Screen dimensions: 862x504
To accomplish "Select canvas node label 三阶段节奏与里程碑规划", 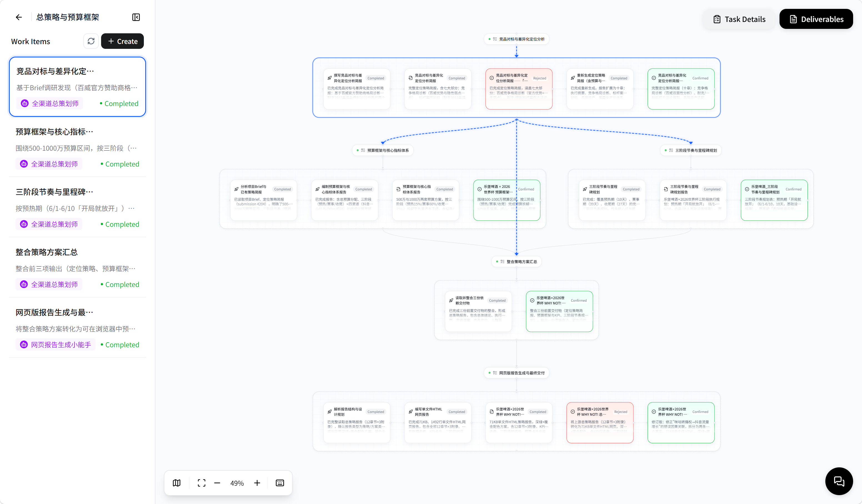I will [691, 150].
